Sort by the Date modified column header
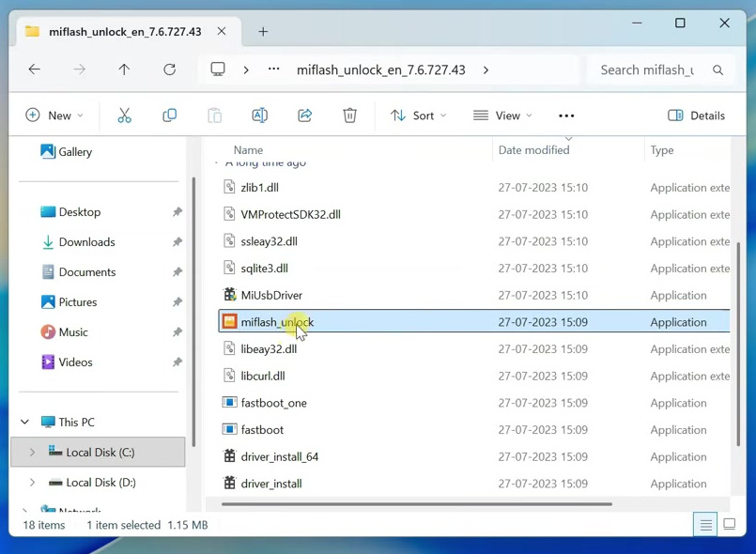Image resolution: width=756 pixels, height=554 pixels. point(533,150)
